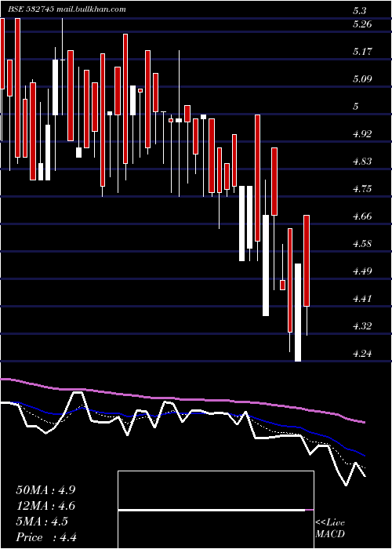Click the <<Live MACD label

[x=330, y=529]
